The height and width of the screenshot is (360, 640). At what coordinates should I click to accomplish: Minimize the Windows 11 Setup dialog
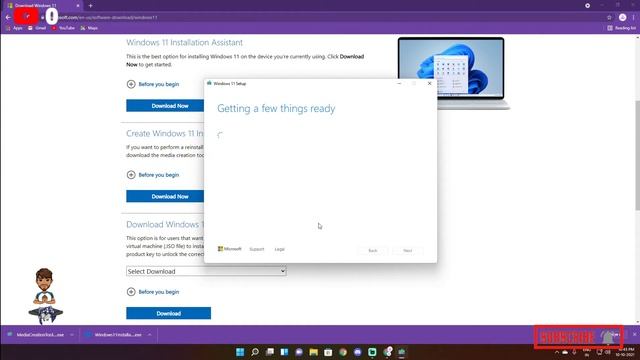click(x=399, y=83)
